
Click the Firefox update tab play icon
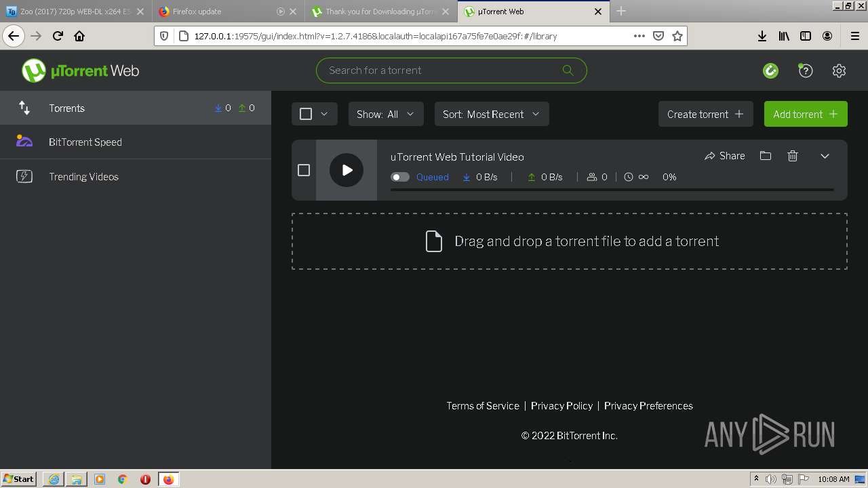coord(281,12)
